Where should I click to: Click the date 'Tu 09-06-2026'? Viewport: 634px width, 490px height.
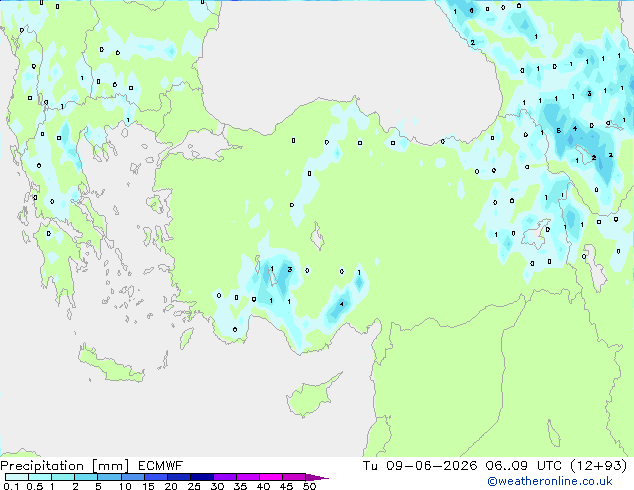420,466
